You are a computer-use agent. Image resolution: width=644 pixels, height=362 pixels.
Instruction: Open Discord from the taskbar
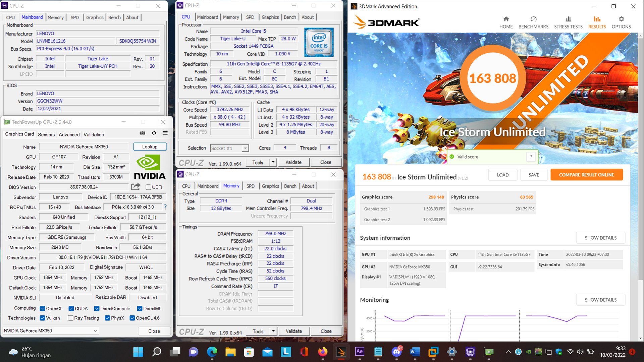pyautogui.click(x=396, y=352)
